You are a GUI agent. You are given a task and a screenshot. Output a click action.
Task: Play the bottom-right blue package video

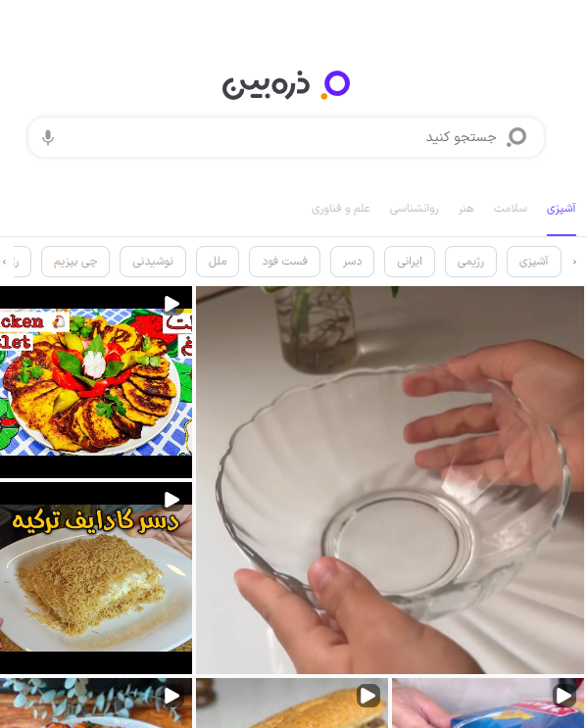point(488,703)
